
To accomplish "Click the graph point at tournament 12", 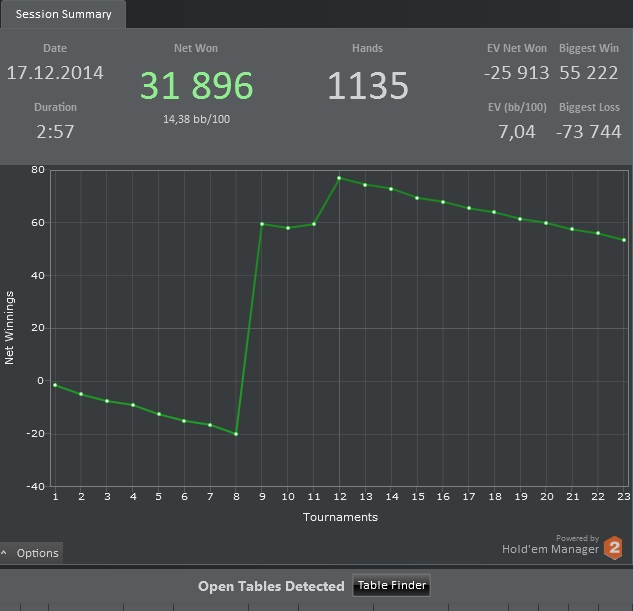I will coord(339,178).
